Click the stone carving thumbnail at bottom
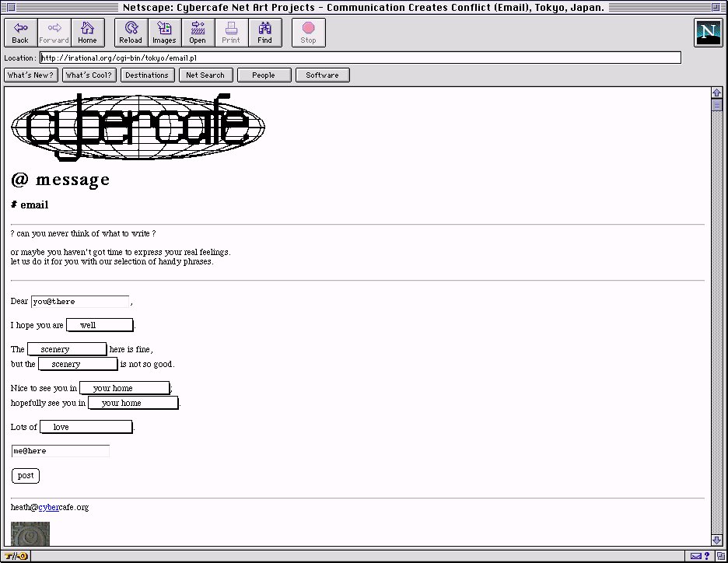The height and width of the screenshot is (563, 728). point(30,533)
